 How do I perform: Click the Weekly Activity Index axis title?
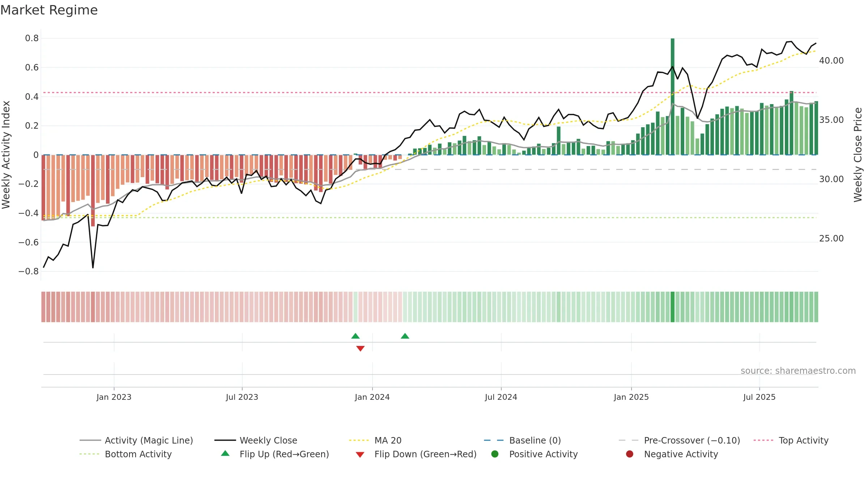click(6, 155)
